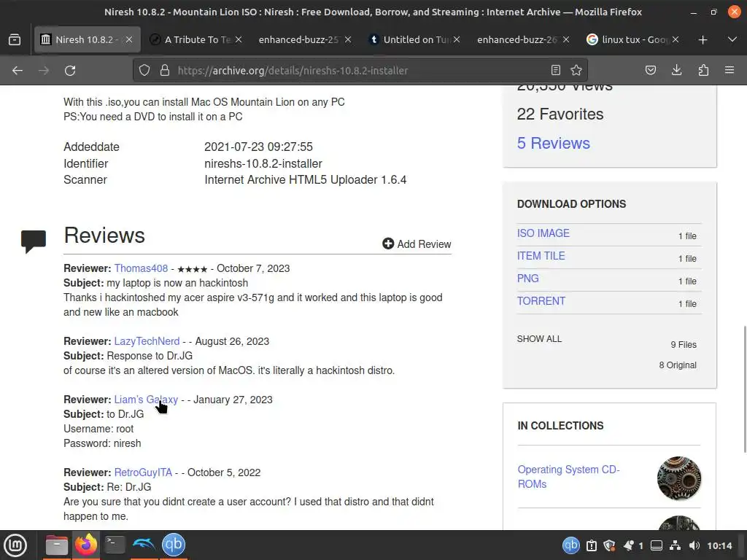Screen dimensions: 747x560
Task: Open reviewer LazyTechNerd's profile
Action: (147, 341)
